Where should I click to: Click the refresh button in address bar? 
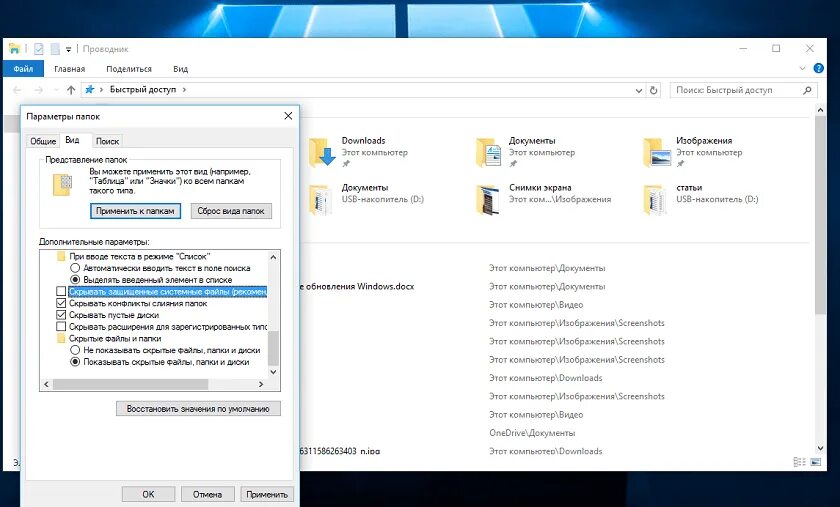654,90
